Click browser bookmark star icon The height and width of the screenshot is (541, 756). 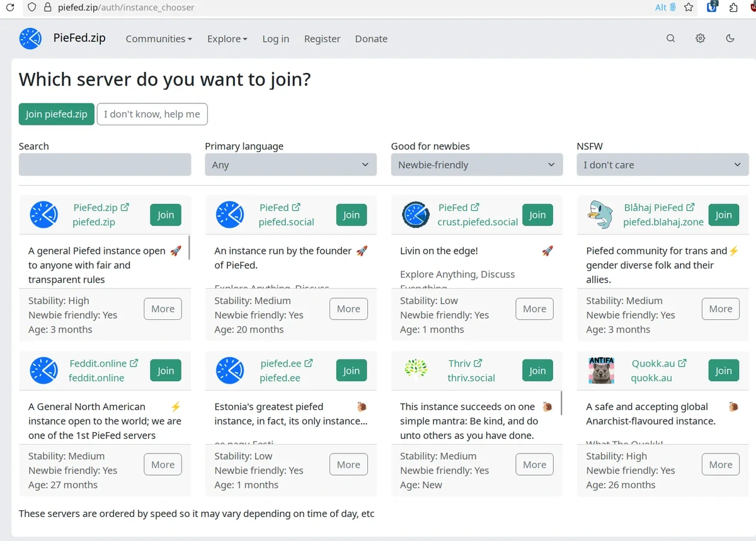689,8
